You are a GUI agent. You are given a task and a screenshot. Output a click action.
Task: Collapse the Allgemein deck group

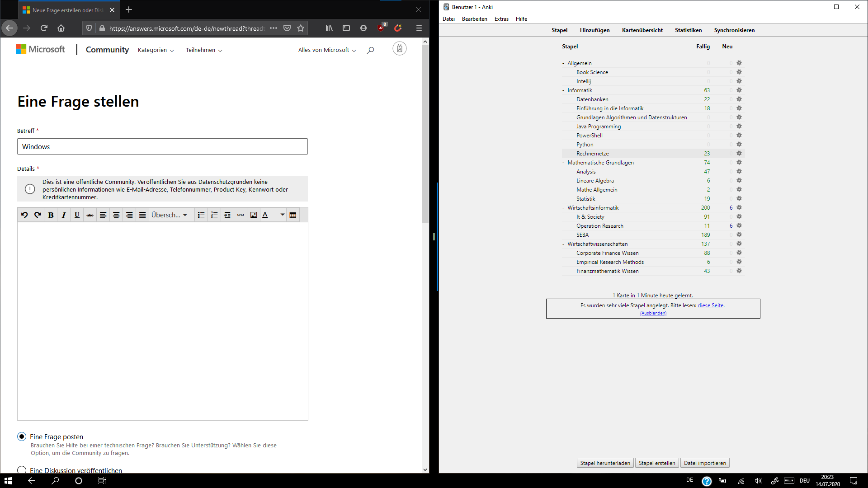[563, 63]
